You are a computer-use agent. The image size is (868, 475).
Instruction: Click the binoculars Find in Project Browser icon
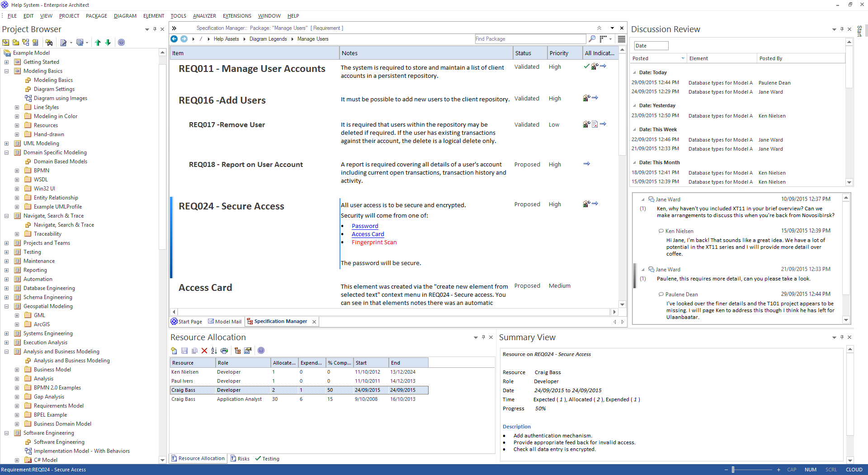pyautogui.click(x=49, y=43)
